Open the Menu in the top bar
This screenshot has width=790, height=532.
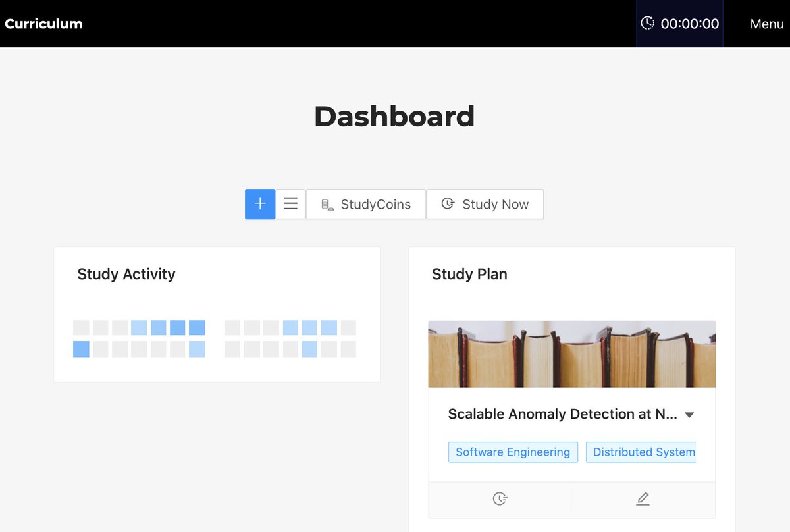[767, 24]
